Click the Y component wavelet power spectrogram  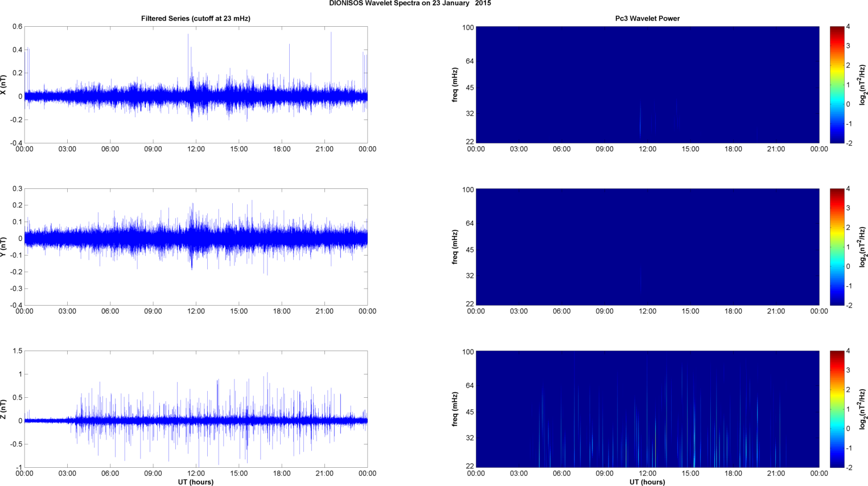click(647, 247)
